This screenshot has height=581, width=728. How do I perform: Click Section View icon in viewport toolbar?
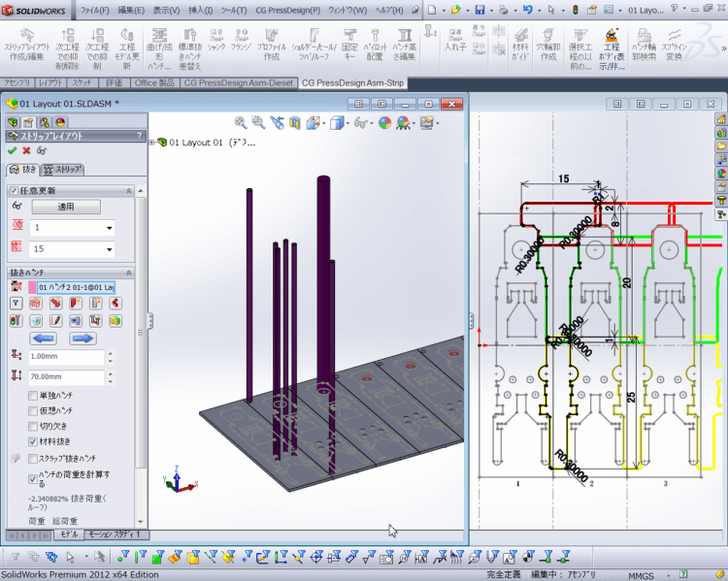[x=295, y=123]
